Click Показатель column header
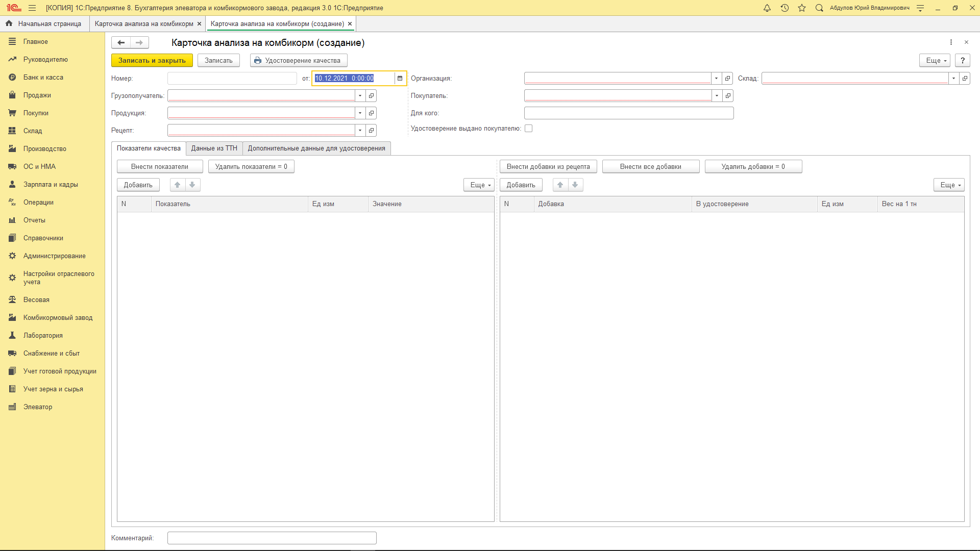 tap(230, 204)
